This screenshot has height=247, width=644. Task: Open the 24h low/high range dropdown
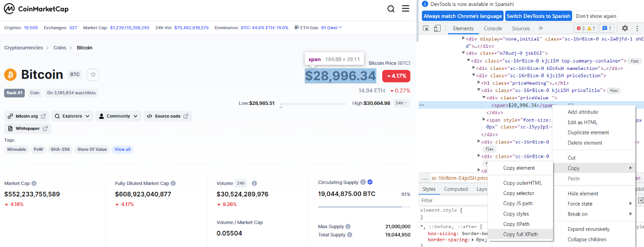coord(402,103)
